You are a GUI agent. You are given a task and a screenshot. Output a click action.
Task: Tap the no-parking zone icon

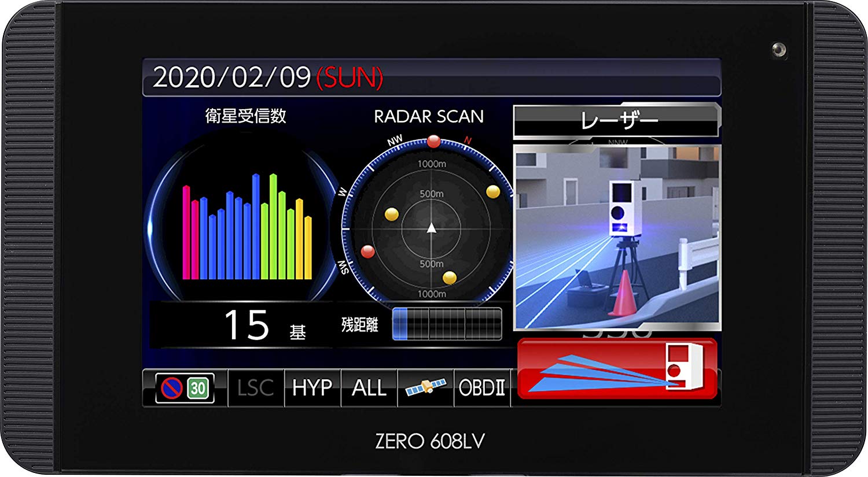172,388
